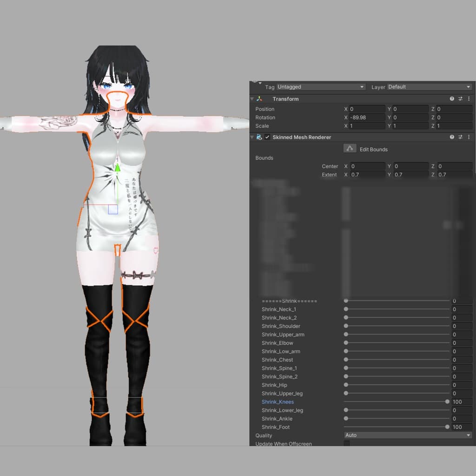
Task: Collapse the Transform component foldout arrow
Action: [x=252, y=99]
